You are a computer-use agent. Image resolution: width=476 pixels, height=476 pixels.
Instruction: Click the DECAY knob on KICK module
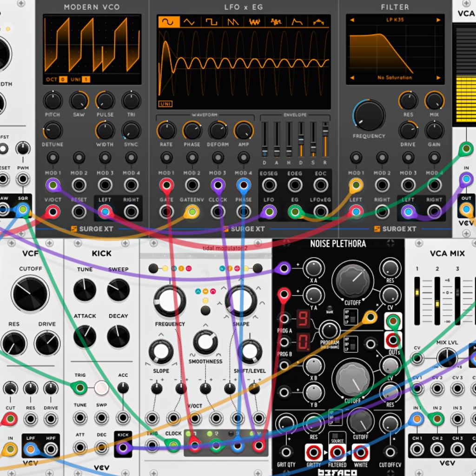click(x=119, y=337)
